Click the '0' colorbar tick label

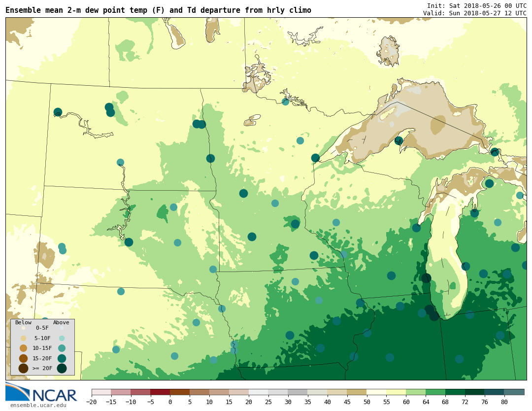click(x=170, y=402)
